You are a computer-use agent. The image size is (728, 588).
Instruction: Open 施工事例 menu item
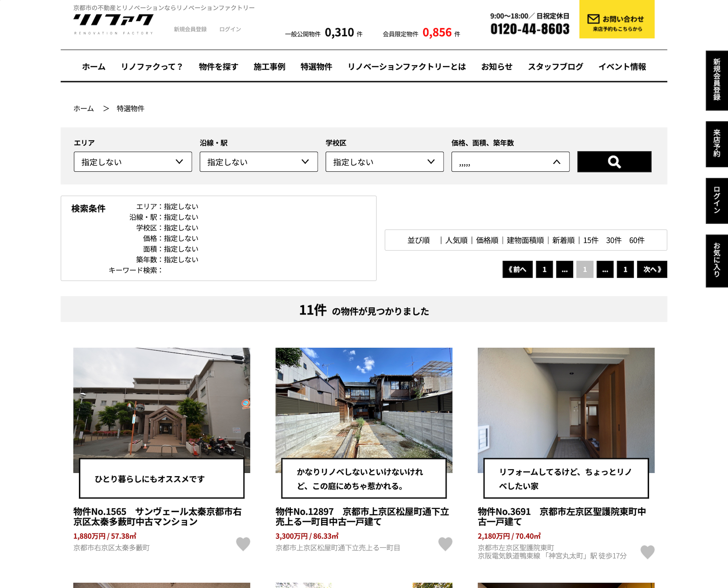pyautogui.click(x=269, y=67)
